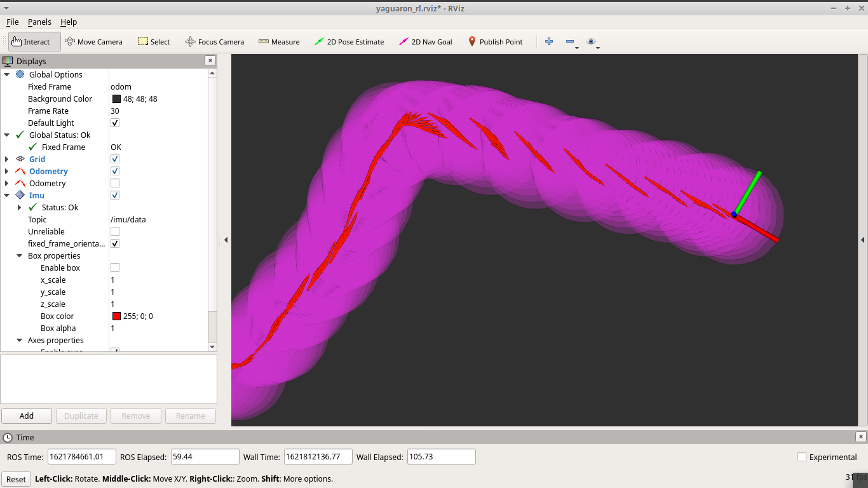The image size is (868, 488).
Task: Click the Time panel clock icon
Action: [8, 437]
